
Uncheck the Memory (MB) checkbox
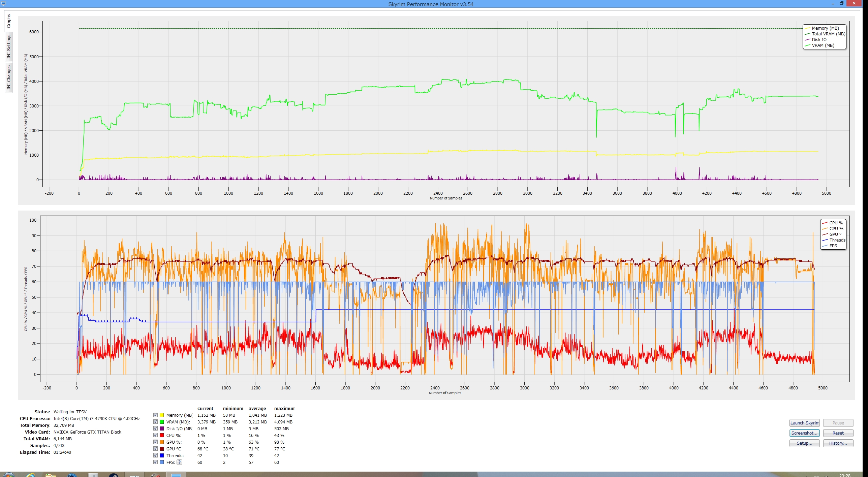click(x=155, y=415)
